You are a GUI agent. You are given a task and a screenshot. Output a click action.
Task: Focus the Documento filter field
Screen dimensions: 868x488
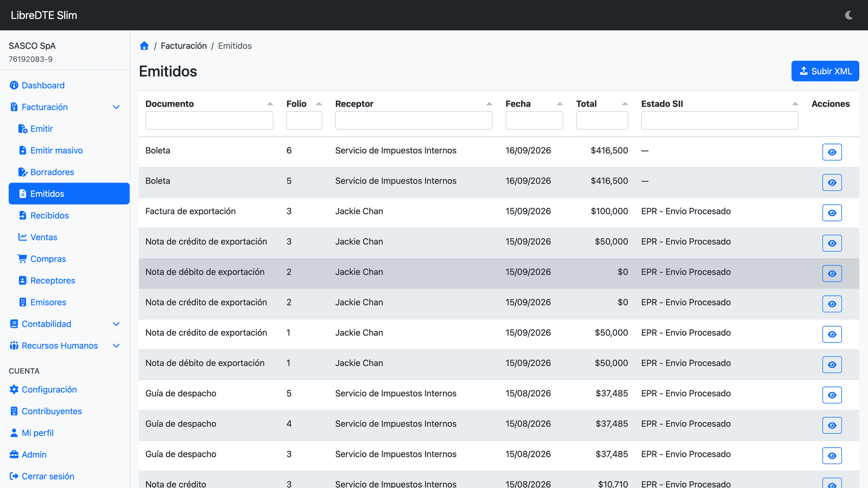click(209, 120)
